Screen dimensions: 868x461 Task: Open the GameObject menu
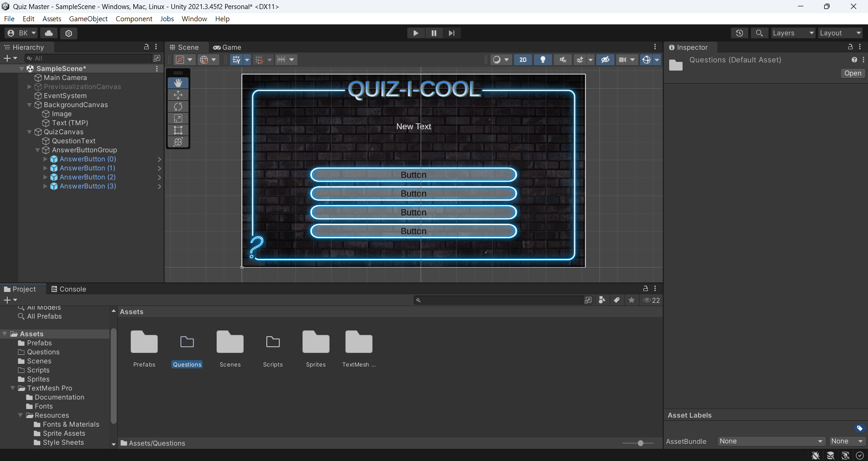point(88,19)
